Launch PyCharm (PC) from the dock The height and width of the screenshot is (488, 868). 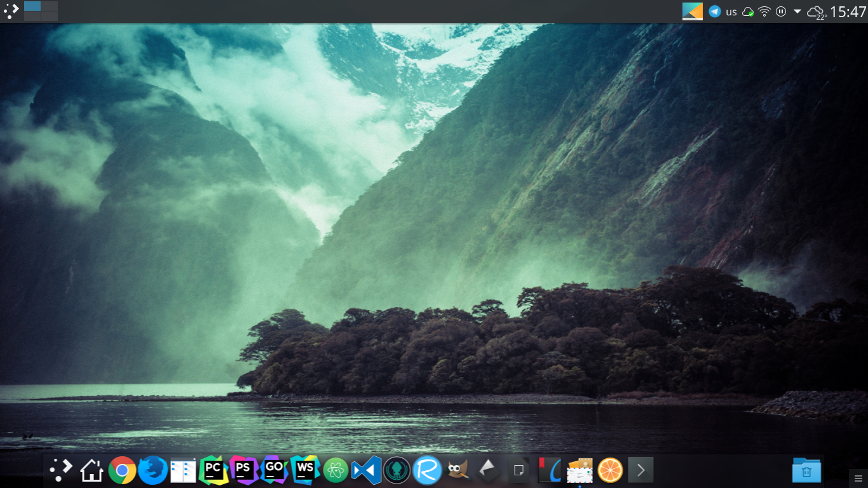(214, 470)
